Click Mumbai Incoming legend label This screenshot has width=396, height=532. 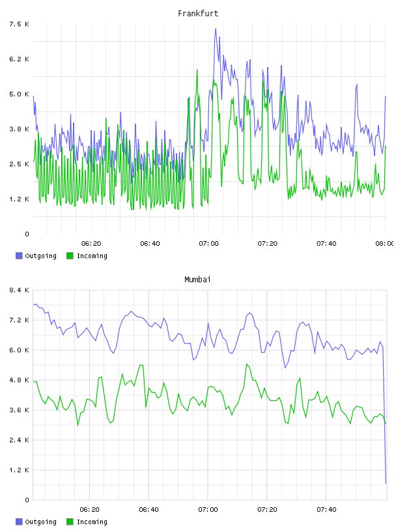pyautogui.click(x=92, y=522)
